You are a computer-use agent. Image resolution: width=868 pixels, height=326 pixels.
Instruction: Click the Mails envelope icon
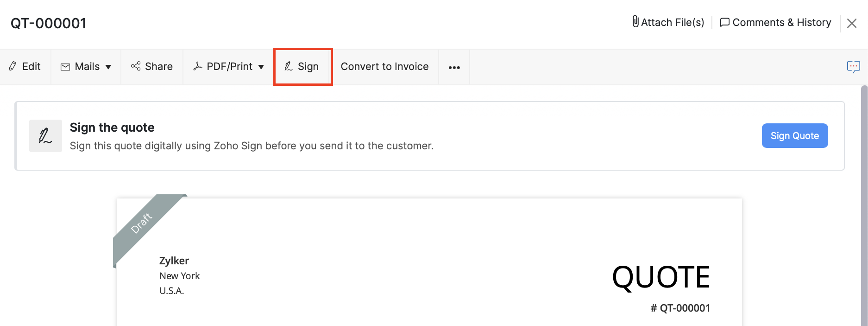[x=65, y=67]
